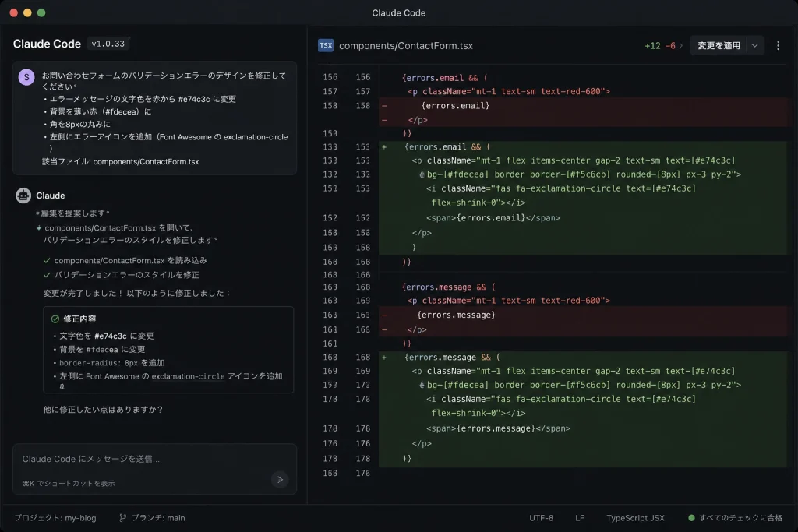
Task: Click the プロジェクト: my-blog status item
Action: tap(55, 518)
